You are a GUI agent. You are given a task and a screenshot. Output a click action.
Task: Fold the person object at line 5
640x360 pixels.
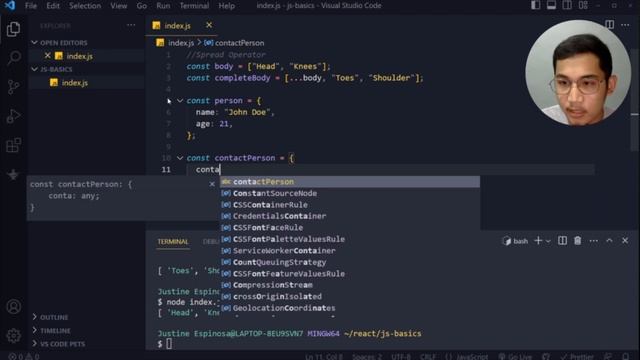[180, 100]
